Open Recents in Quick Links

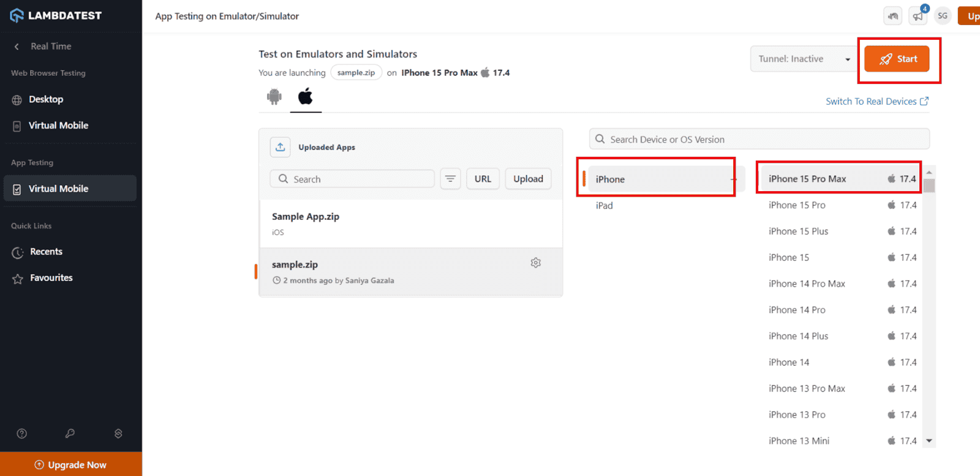click(x=46, y=252)
